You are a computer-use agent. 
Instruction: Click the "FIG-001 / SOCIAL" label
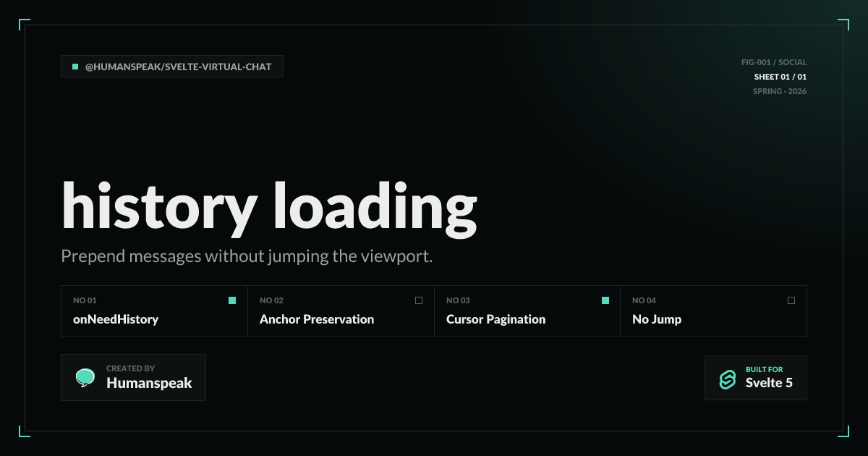(774, 63)
